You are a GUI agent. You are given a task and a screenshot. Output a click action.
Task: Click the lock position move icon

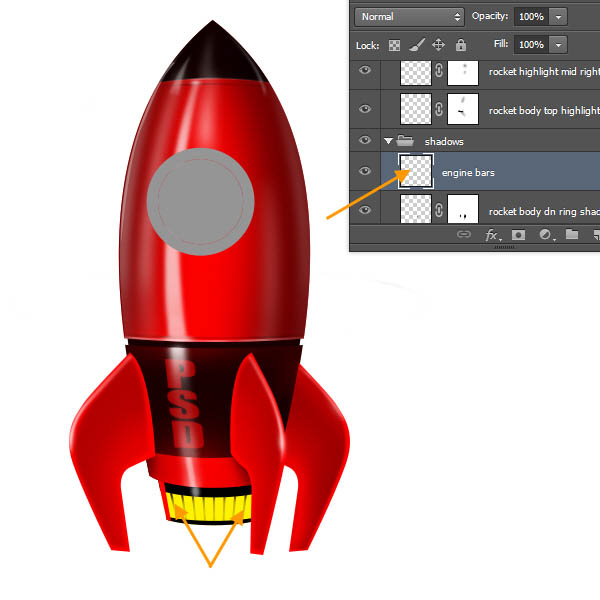coord(438,45)
